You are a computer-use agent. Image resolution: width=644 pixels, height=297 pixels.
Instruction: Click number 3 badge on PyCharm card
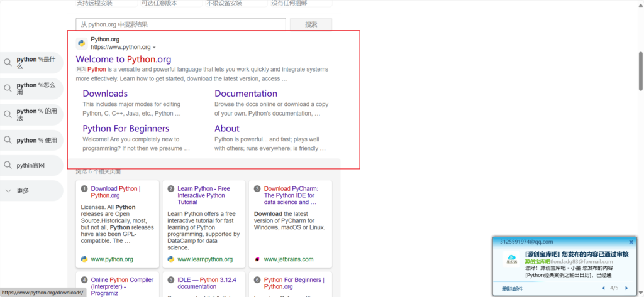click(257, 189)
